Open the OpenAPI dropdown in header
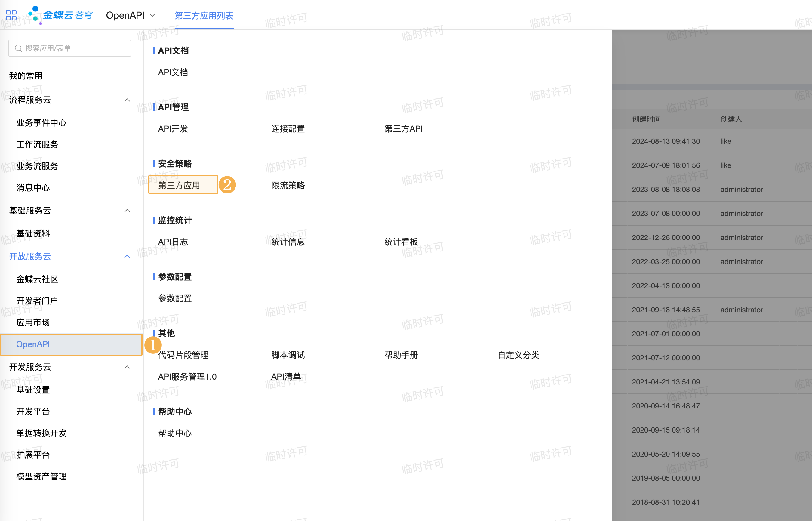The height and width of the screenshot is (521, 812). [x=131, y=16]
